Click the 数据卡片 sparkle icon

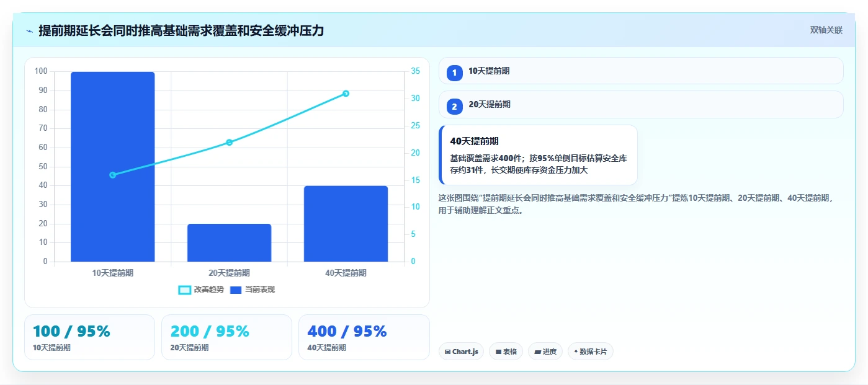576,352
